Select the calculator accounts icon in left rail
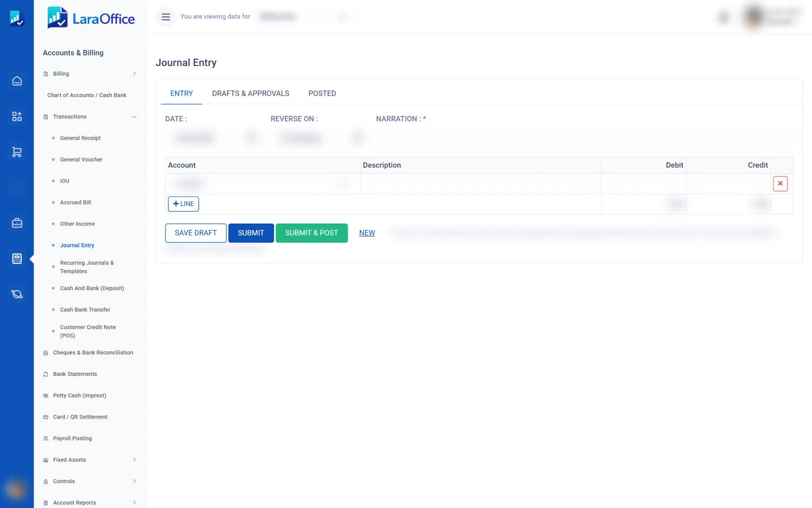The height and width of the screenshot is (508, 812). pos(17,259)
